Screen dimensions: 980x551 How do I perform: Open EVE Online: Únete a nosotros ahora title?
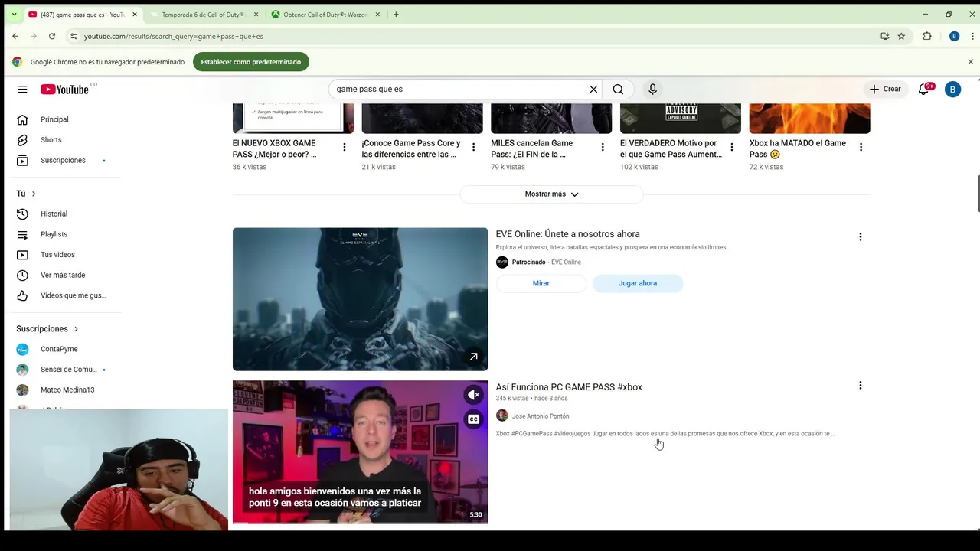pos(567,234)
